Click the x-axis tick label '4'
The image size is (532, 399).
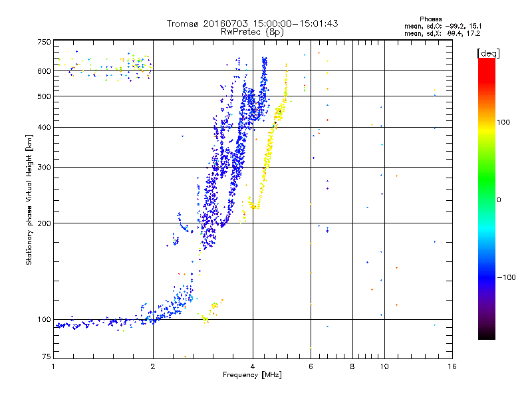point(253,366)
